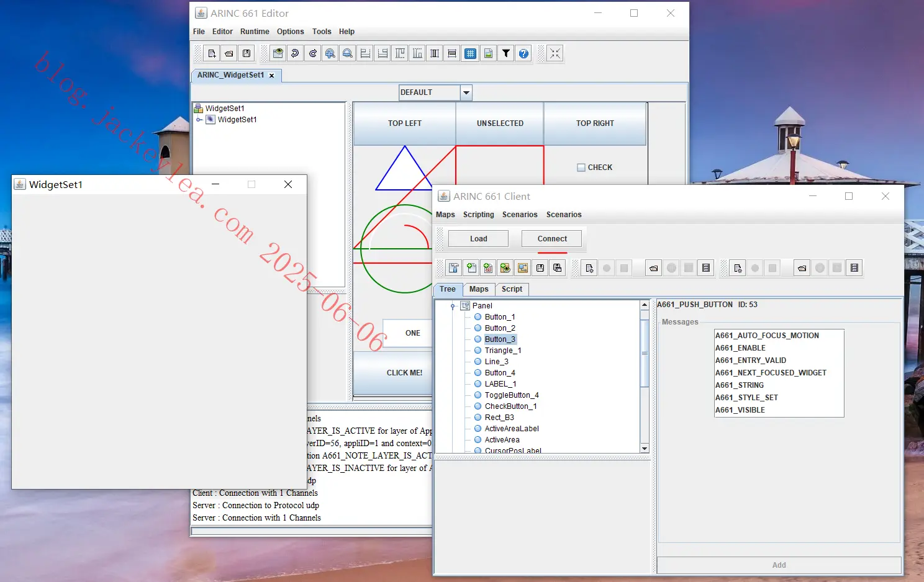Click the down arrow of Client tree scrollbar

645,449
